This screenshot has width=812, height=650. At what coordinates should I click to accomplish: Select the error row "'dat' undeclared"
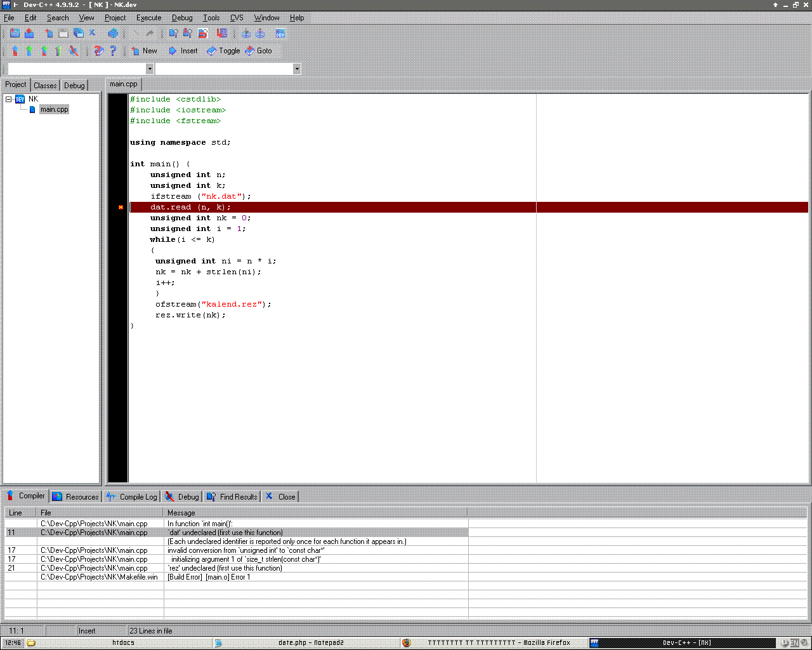pyautogui.click(x=237, y=533)
